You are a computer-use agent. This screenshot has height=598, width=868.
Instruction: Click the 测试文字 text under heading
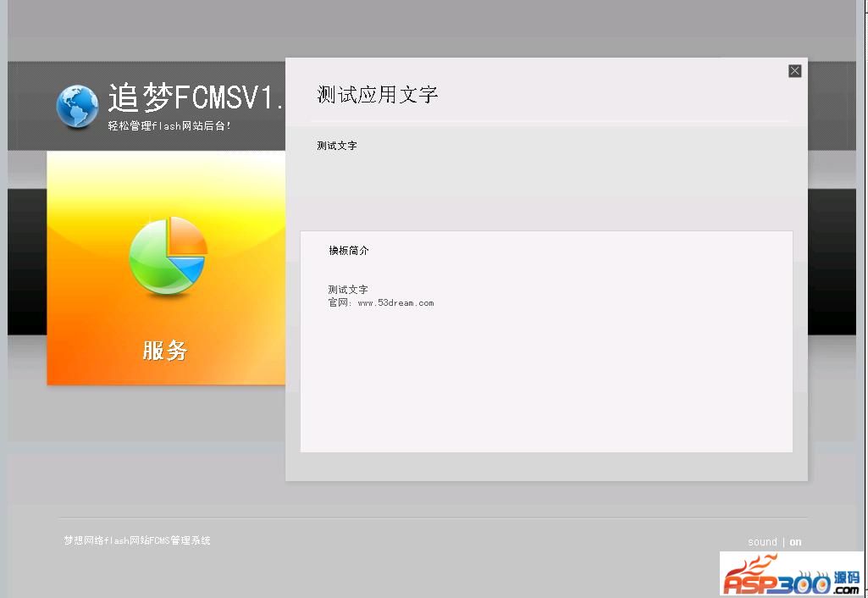pos(336,146)
